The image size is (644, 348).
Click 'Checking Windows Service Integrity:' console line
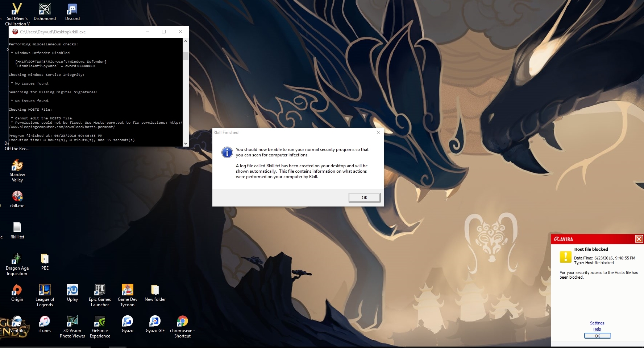click(47, 75)
